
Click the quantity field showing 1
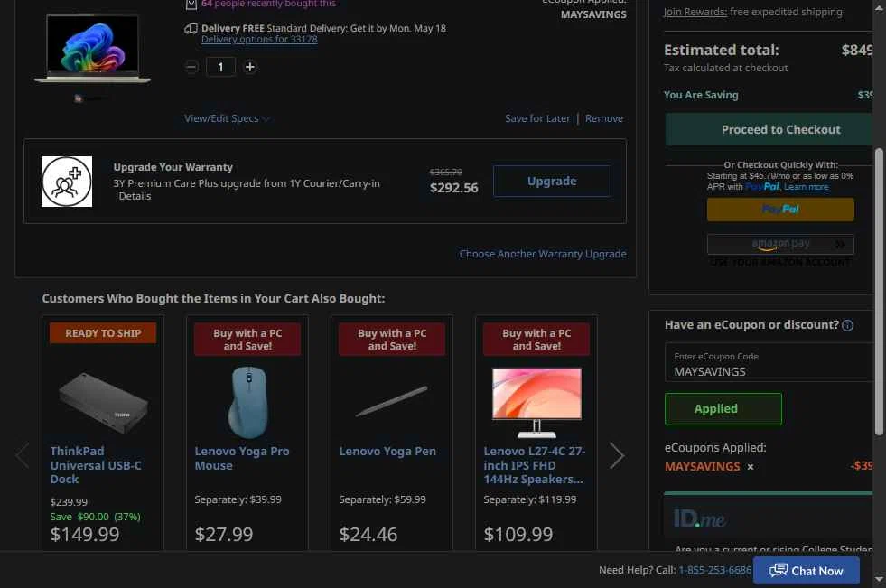pos(220,67)
